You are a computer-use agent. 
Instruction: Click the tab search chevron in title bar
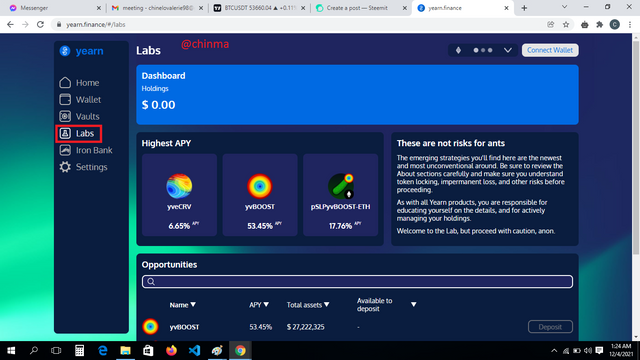[x=564, y=7]
